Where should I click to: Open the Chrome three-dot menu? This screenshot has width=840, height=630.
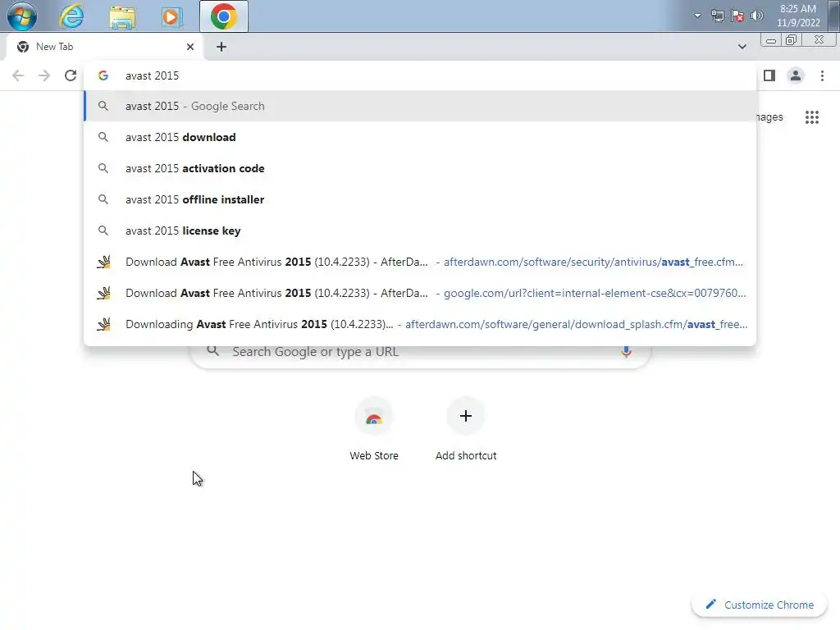822,75
